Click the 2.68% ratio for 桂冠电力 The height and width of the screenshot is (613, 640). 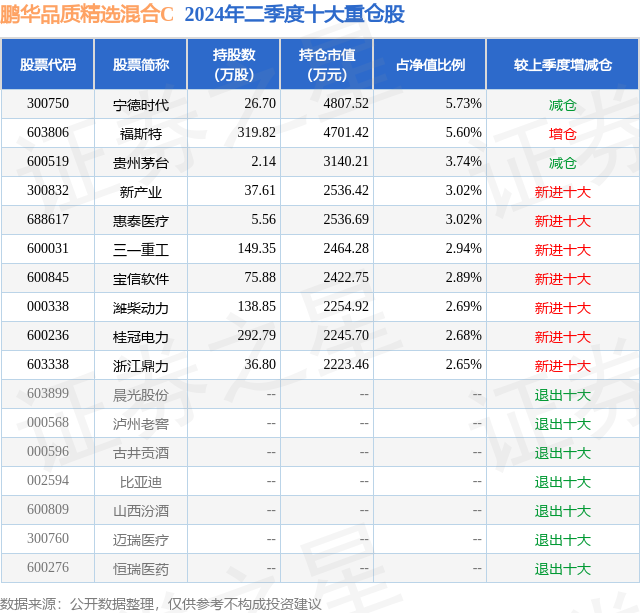click(x=463, y=335)
